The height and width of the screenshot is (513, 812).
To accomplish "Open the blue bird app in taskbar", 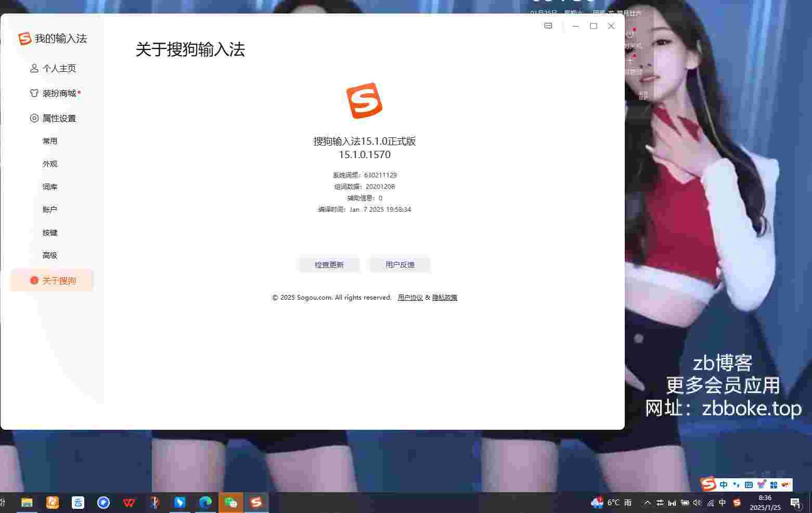I will [x=180, y=503].
